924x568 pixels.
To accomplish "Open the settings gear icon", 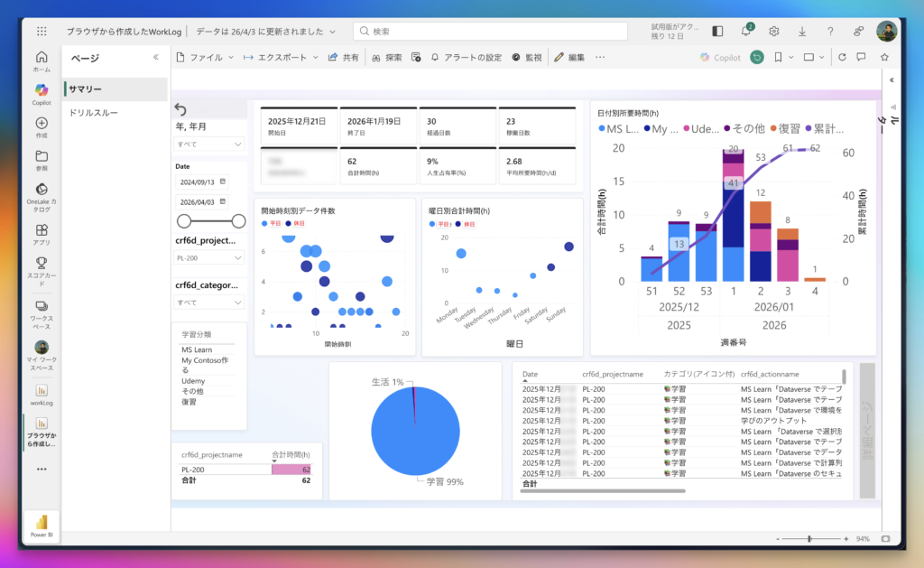I will (774, 31).
